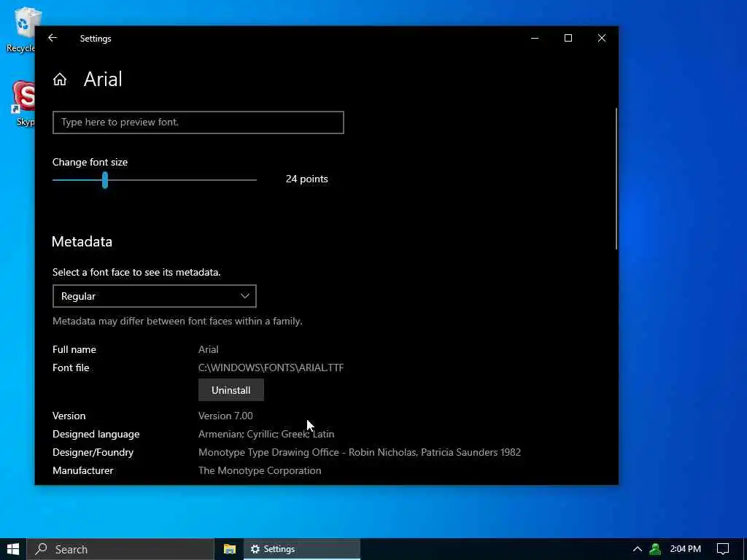The image size is (747, 560).
Task: Uninstall the Arial font
Action: point(231,390)
